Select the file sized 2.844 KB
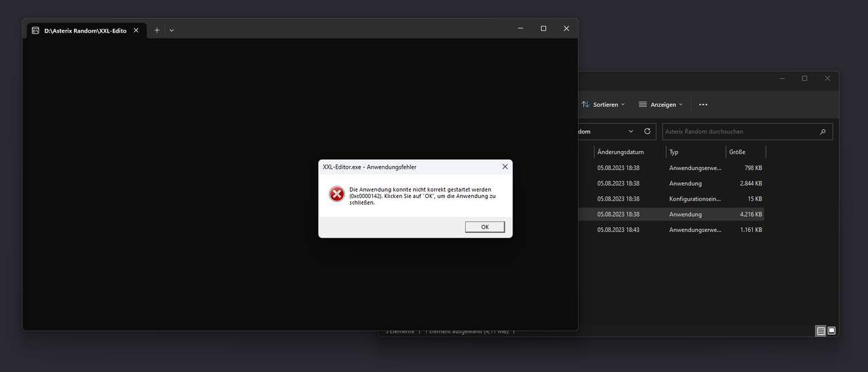Image resolution: width=868 pixels, height=372 pixels. (x=671, y=183)
